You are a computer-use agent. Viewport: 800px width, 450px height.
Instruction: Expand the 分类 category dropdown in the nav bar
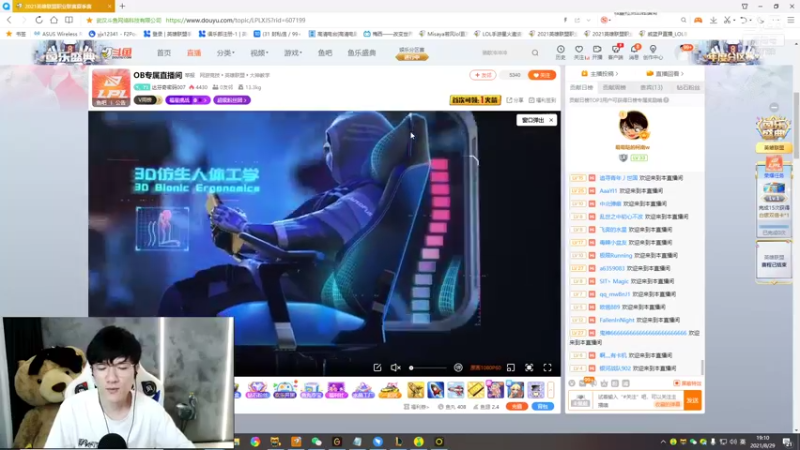coord(226,53)
